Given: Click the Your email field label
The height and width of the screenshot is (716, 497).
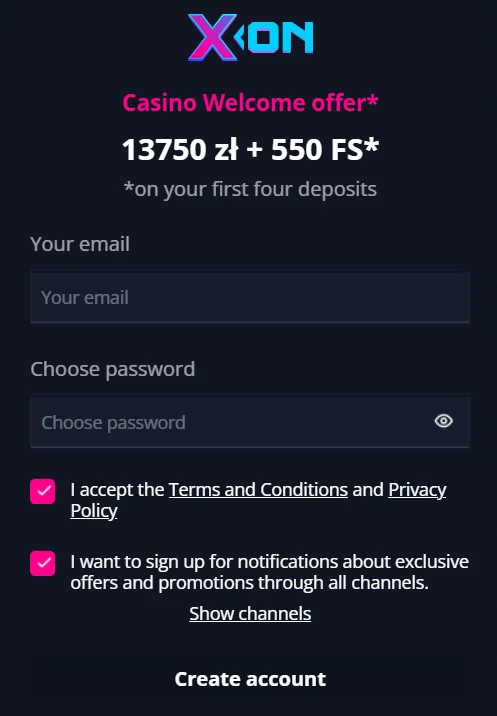Looking at the screenshot, I should click(x=80, y=244).
